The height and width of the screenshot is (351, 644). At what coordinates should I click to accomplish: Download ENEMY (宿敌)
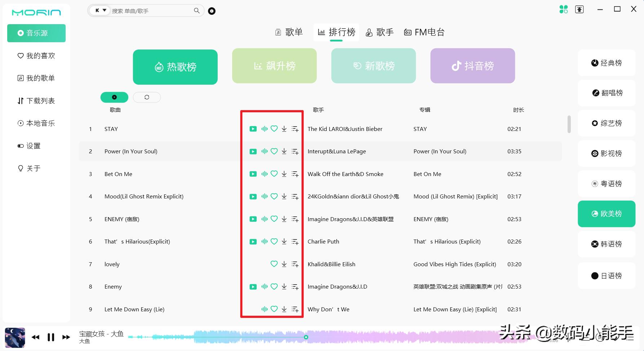coord(284,219)
